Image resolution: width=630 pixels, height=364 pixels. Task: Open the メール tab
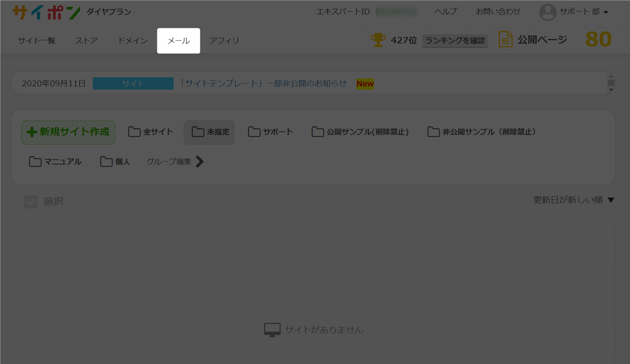(x=178, y=41)
